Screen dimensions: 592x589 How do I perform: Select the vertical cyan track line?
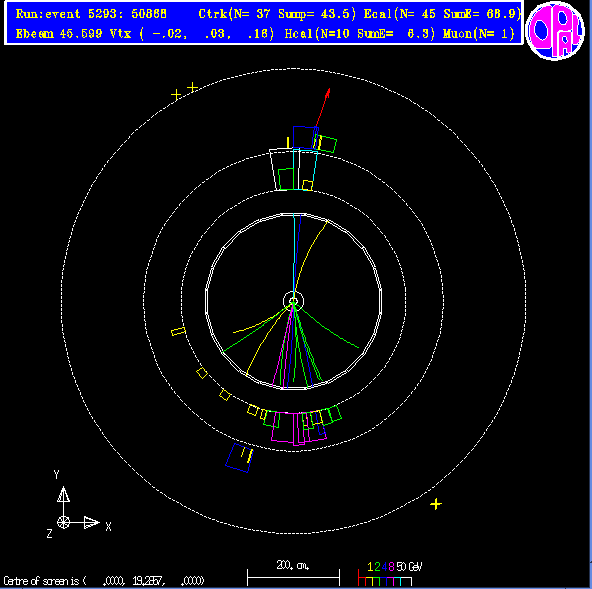294,257
